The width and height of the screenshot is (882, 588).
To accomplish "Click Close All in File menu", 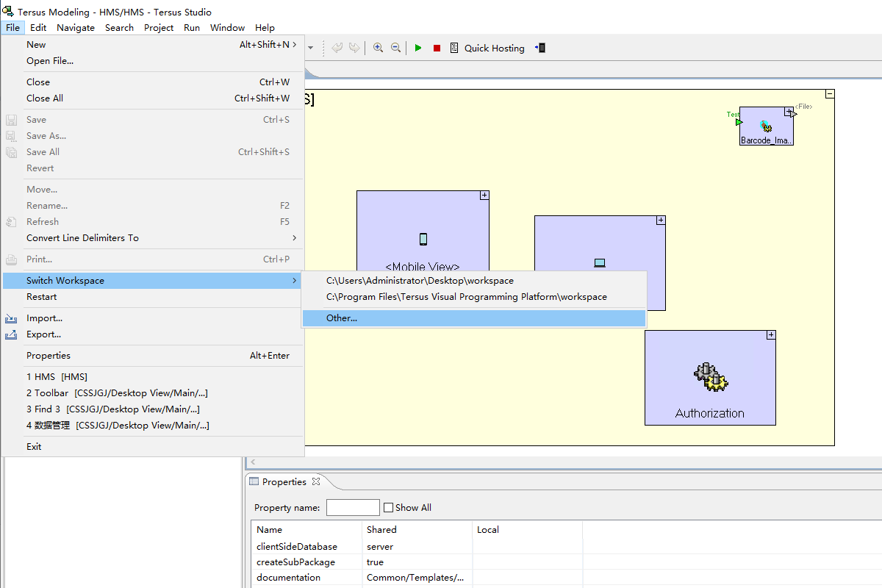I will [x=153, y=98].
